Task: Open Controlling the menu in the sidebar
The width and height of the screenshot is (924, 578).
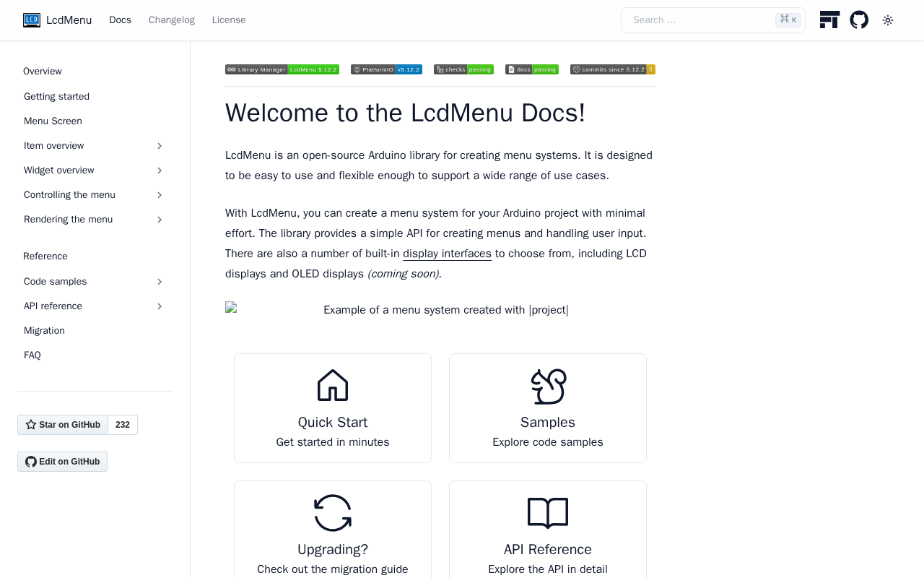Action: pyautogui.click(x=69, y=195)
